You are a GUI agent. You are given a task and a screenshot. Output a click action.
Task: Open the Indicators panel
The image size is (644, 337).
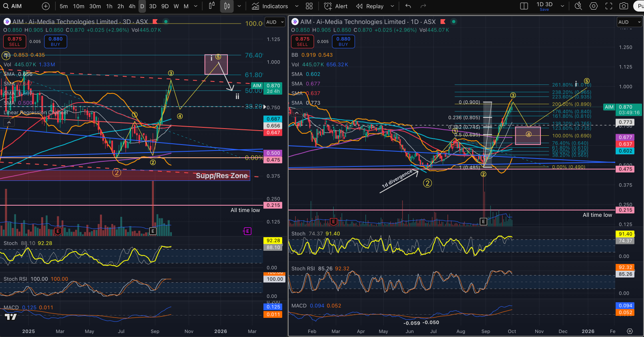coord(270,6)
